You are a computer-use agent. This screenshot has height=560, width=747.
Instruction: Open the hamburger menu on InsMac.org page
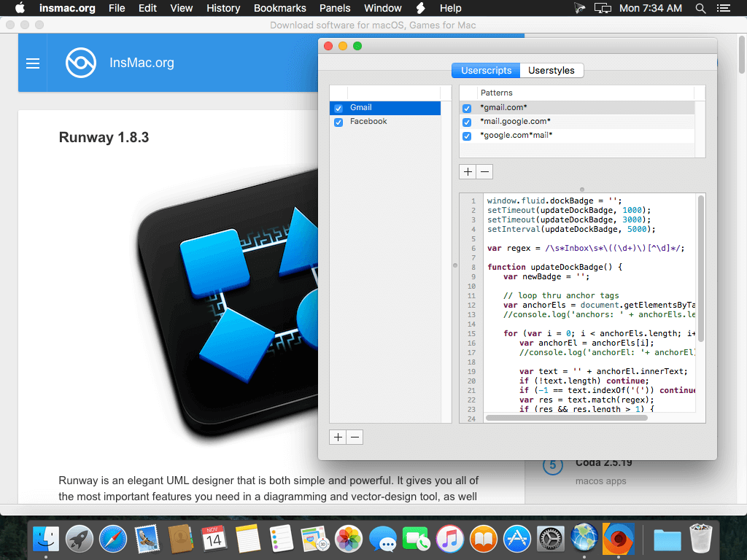[x=32, y=63]
